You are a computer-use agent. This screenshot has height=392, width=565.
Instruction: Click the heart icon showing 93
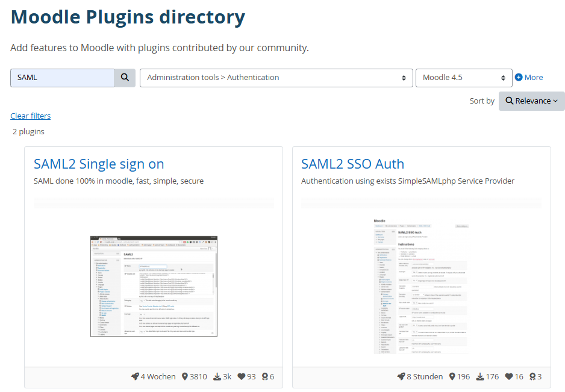tap(242, 377)
